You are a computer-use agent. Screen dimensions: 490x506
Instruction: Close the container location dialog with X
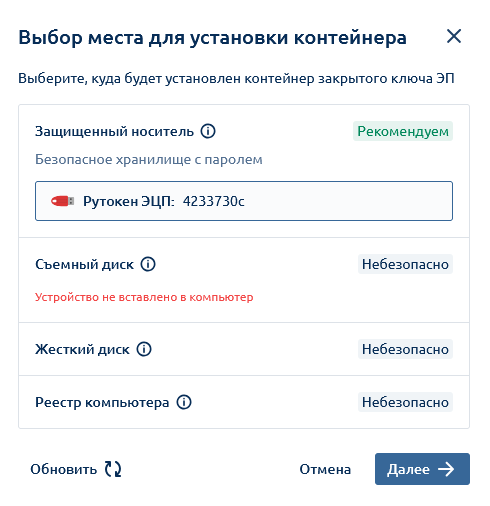454,36
